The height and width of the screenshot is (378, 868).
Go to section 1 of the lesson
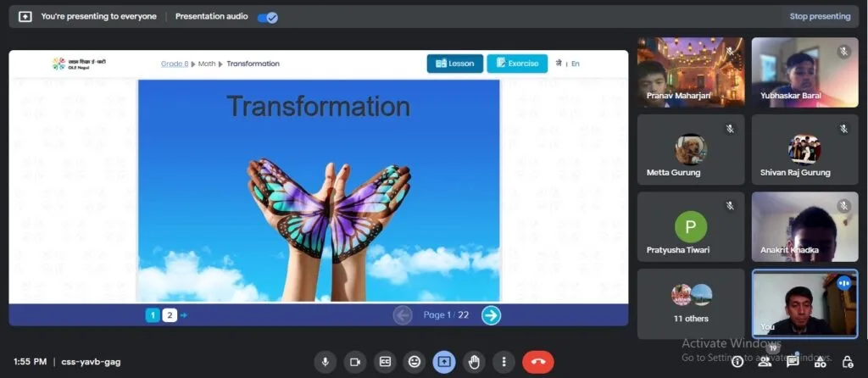(x=153, y=315)
